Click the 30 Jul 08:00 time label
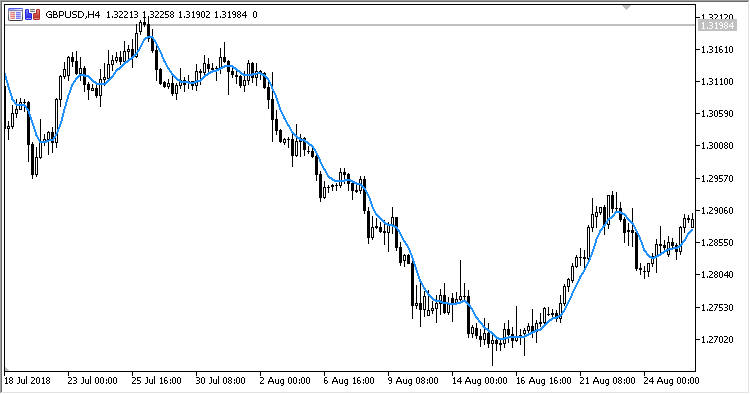The image size is (750, 394). [221, 381]
